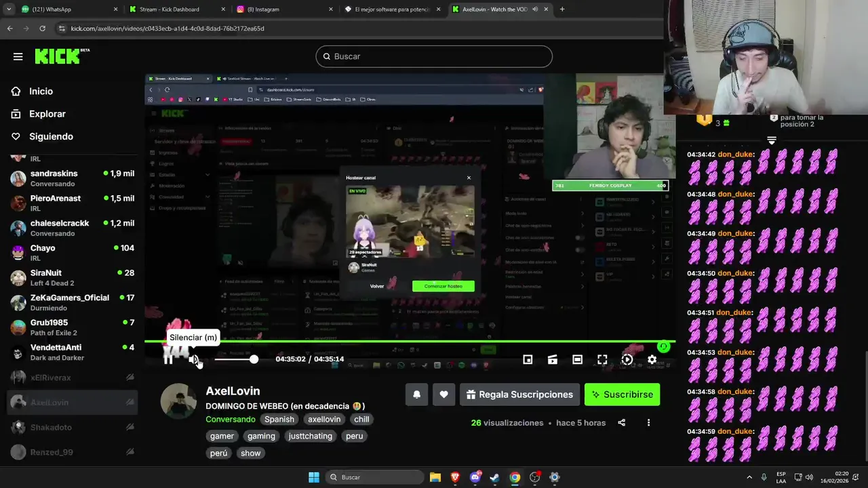Adjust the volume slider knob
This screenshot has width=868, height=488.
(x=254, y=359)
